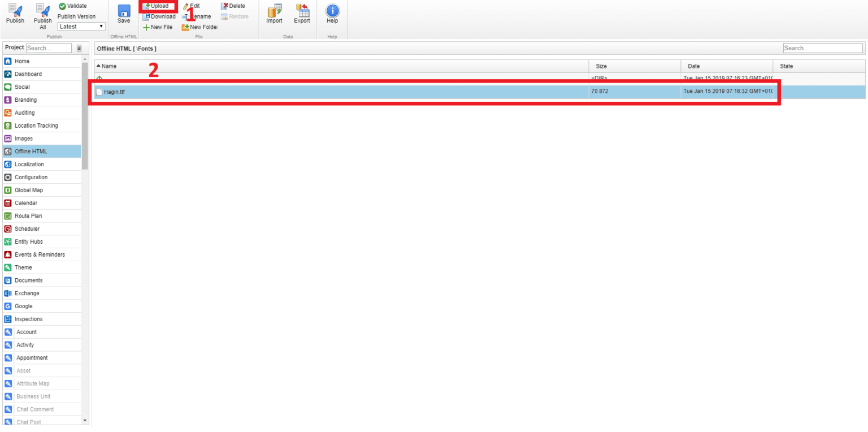Click the Download button

coord(159,17)
